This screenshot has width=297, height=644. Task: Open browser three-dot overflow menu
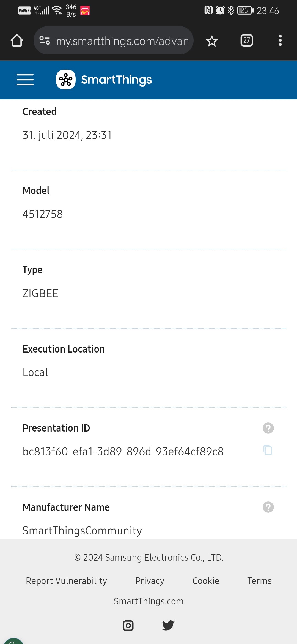click(x=280, y=41)
